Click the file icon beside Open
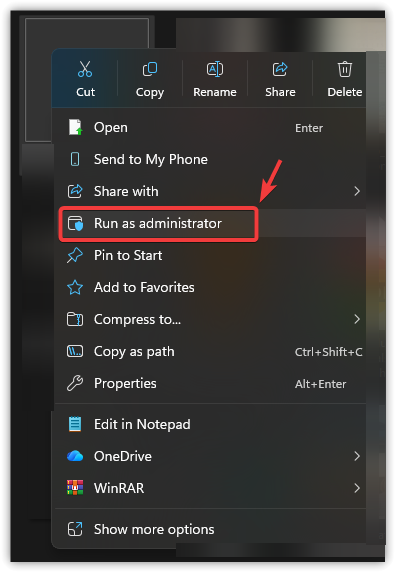The height and width of the screenshot is (572, 395). coord(75,127)
